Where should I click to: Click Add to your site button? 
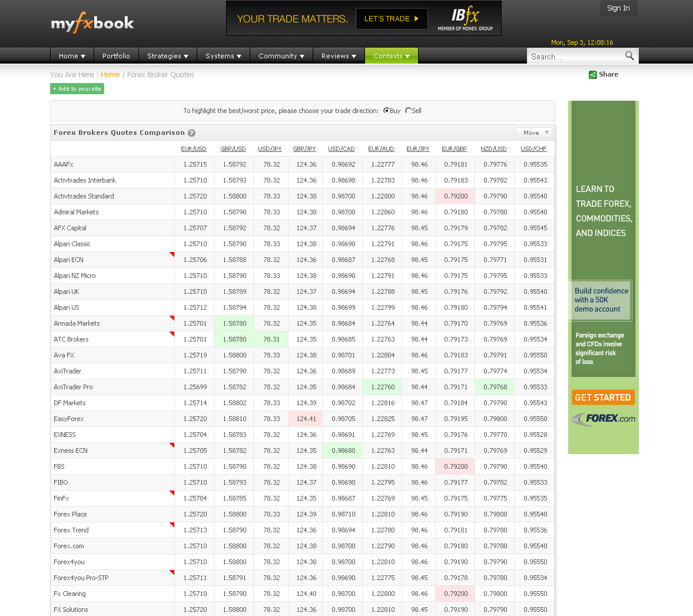(77, 88)
